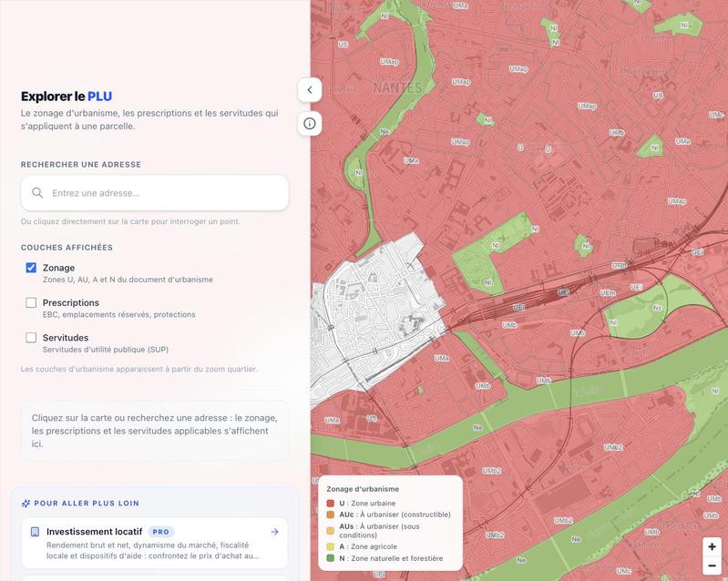This screenshot has height=581, width=728.
Task: Open the Investissement locatif card
Action: [x=155, y=543]
